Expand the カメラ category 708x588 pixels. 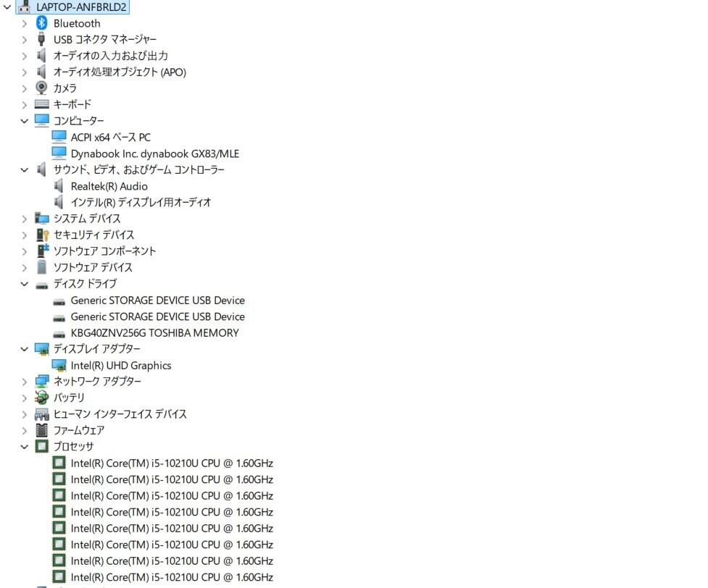tap(25, 88)
